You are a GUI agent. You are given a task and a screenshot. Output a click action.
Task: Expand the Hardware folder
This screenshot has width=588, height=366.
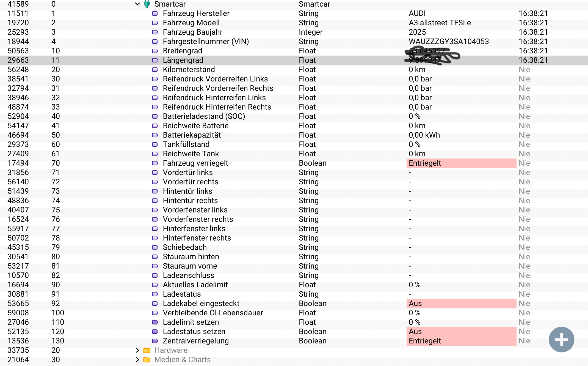pos(137,350)
